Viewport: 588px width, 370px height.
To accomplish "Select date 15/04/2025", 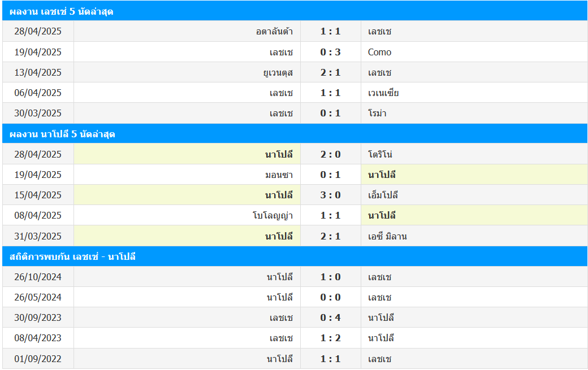I will tap(38, 195).
